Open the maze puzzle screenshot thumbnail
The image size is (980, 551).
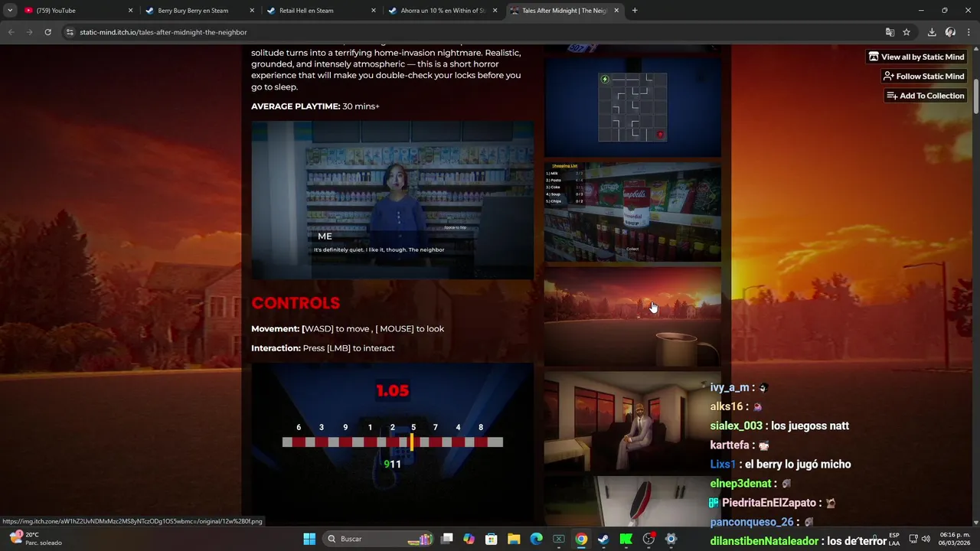coord(632,107)
